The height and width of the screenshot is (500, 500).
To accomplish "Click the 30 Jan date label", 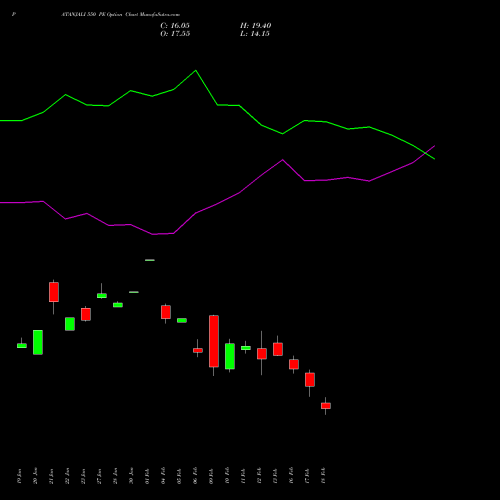I will [131, 476].
